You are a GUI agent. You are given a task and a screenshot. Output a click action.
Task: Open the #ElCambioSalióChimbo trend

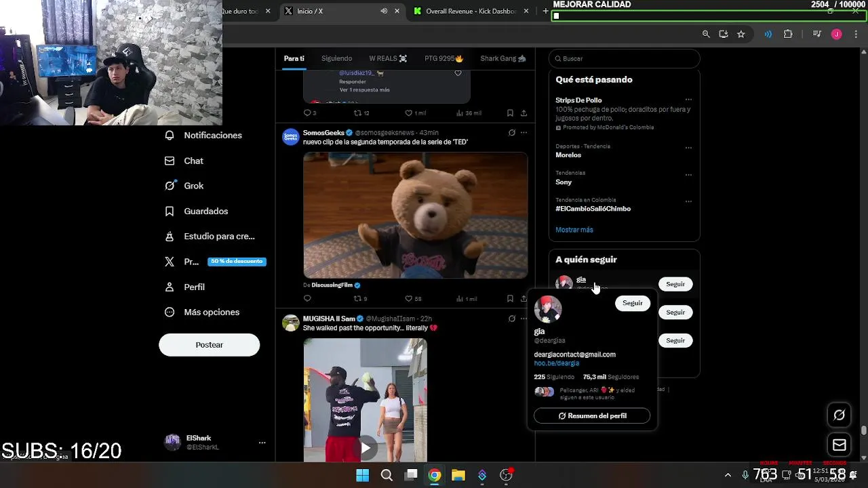[x=593, y=209]
